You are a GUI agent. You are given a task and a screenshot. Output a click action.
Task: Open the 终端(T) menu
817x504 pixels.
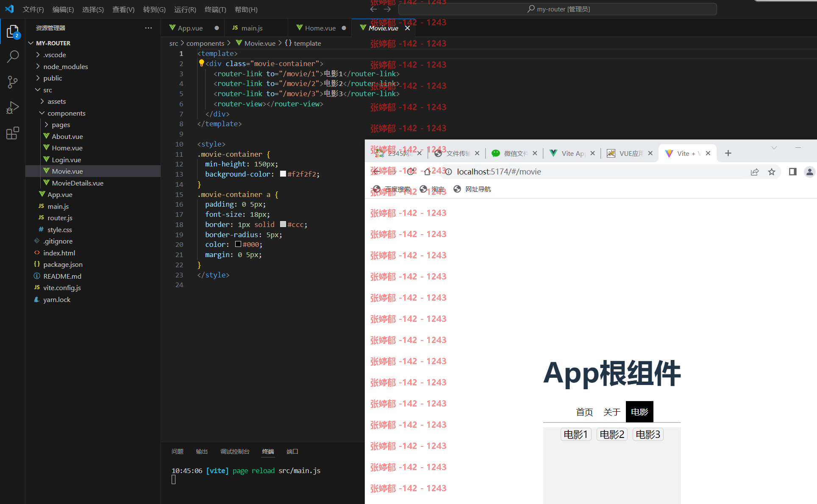tap(215, 9)
